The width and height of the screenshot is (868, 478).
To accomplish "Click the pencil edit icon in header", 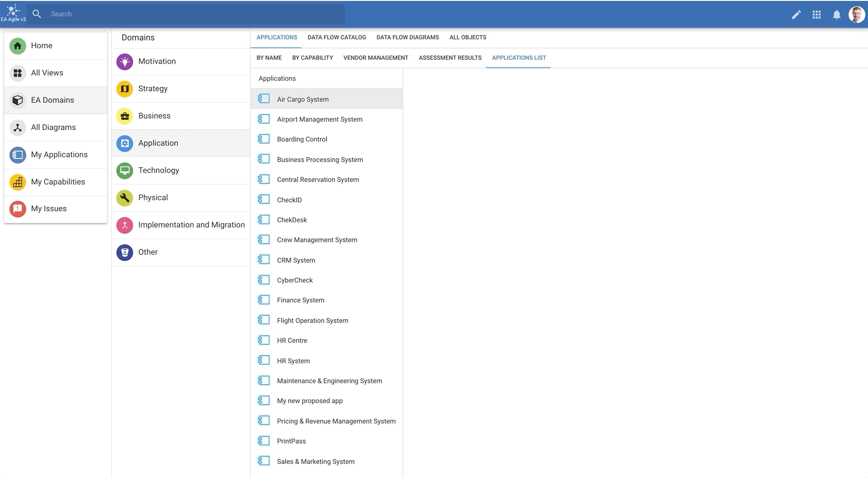I will click(x=796, y=15).
